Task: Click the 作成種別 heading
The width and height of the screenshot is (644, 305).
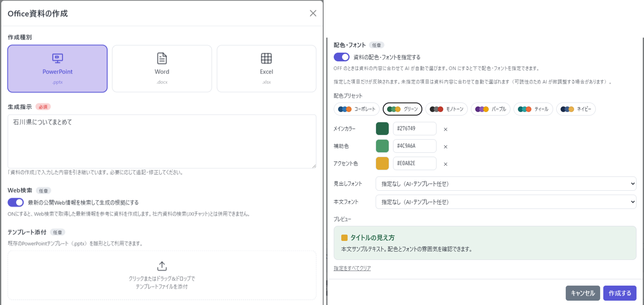Action: coord(20,37)
